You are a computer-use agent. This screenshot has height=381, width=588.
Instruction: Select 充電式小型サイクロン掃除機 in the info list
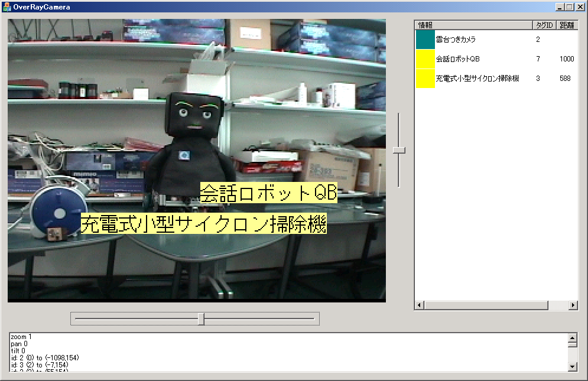pos(496,79)
